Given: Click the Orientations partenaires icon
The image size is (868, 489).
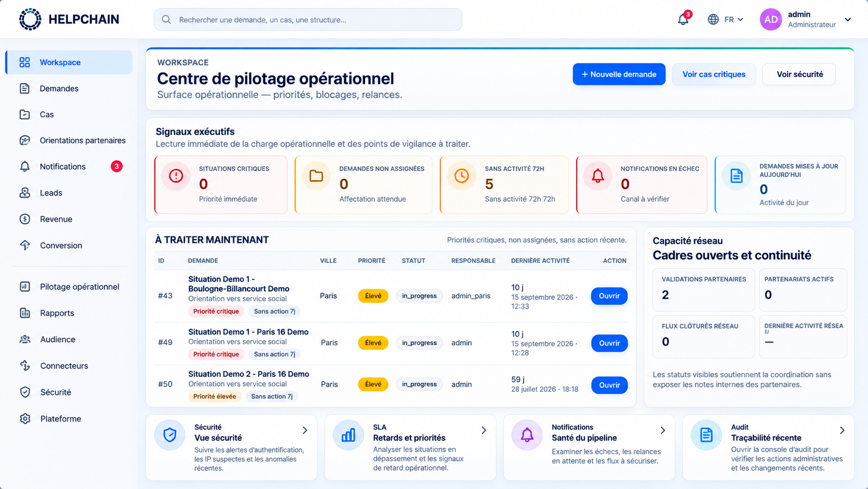Looking at the screenshot, I should coord(24,140).
